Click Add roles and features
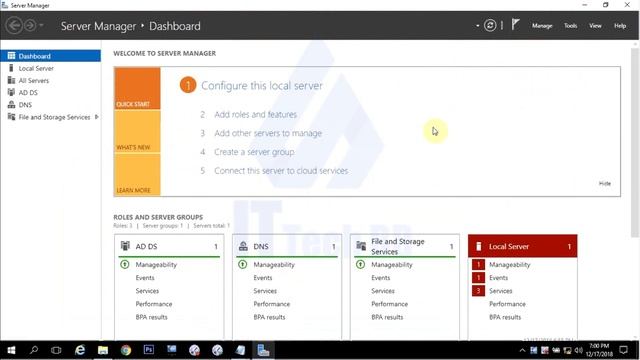The width and height of the screenshot is (640, 360). [x=256, y=115]
